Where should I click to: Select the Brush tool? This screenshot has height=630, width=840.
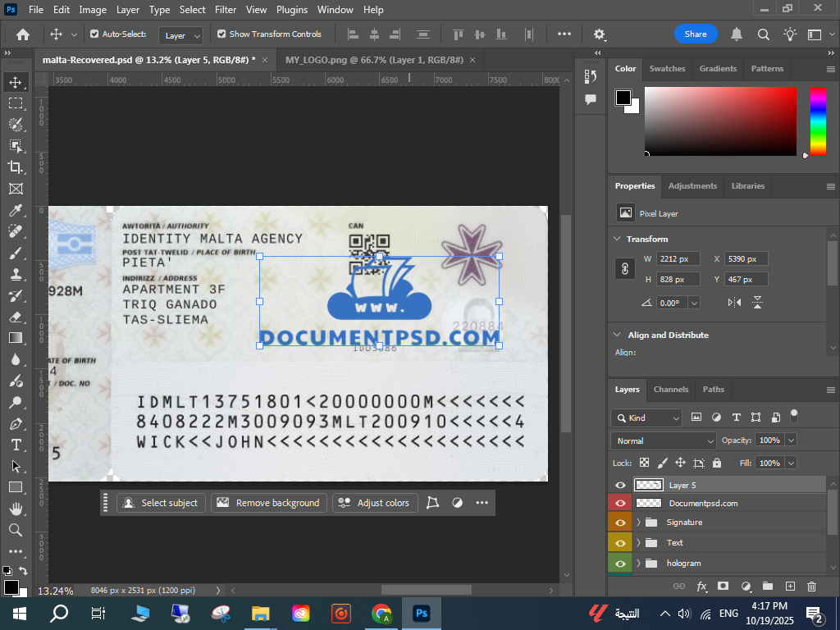coord(16,253)
